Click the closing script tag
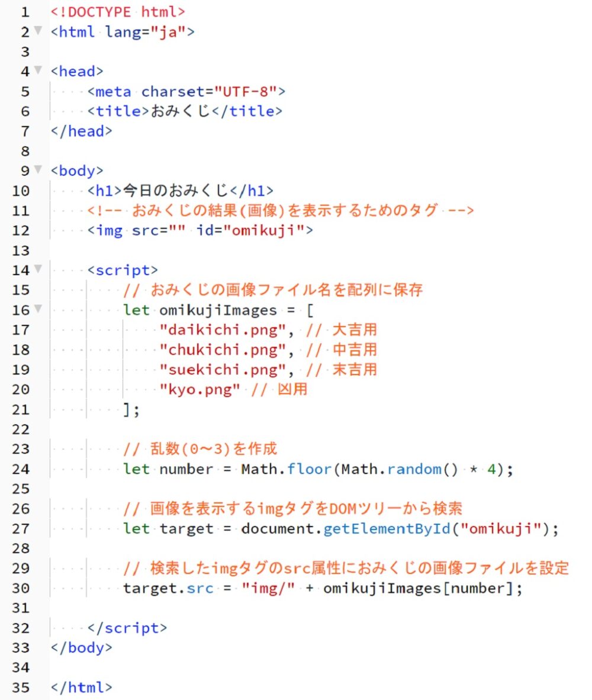Image resolution: width=592 pixels, height=700 pixels. pyautogui.click(x=127, y=628)
